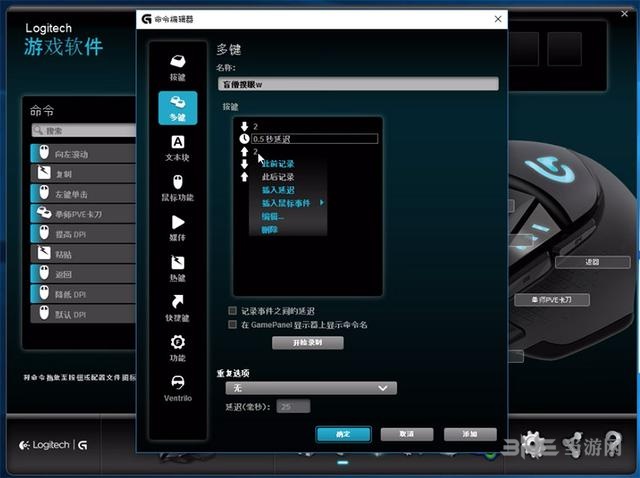This screenshot has width=640, height=478.
Task: Enable 记录事件之间的延迟 checkbox
Action: (x=232, y=311)
